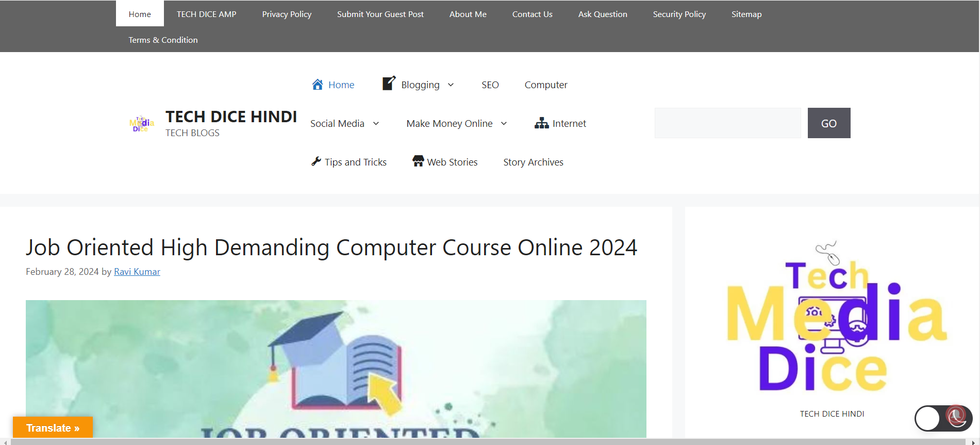
Task: Select Computer in main navigation
Action: (x=546, y=85)
